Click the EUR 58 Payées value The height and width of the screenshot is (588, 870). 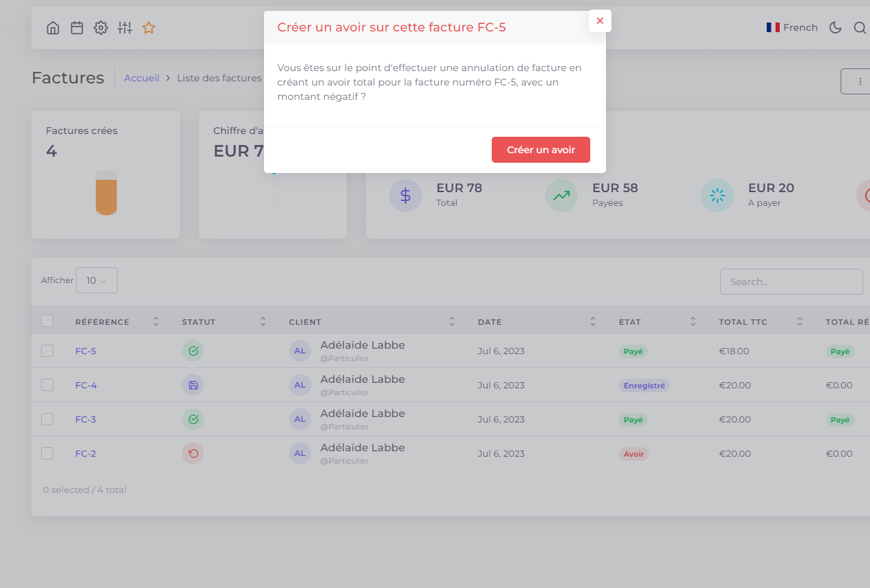pos(615,188)
